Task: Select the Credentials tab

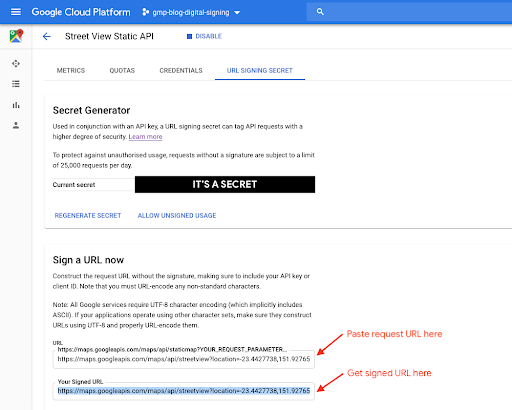Action: click(181, 71)
